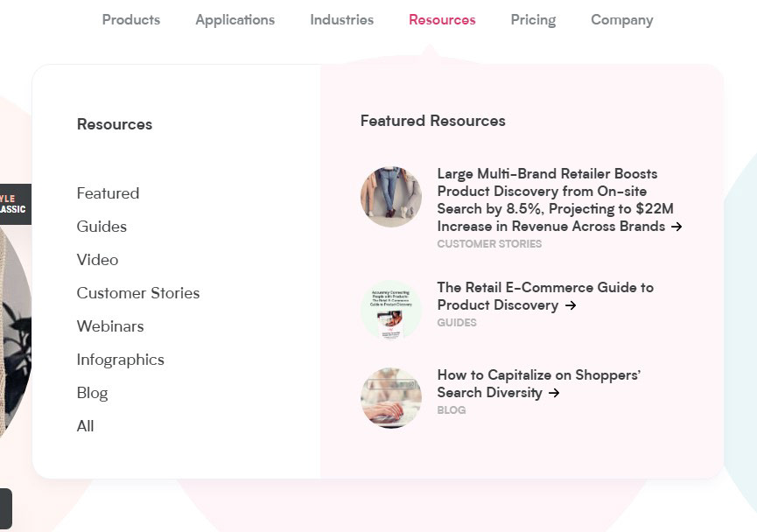Viewport: 757px width, 532px height.
Task: Select Featured in the Resources list
Action: 108,193
